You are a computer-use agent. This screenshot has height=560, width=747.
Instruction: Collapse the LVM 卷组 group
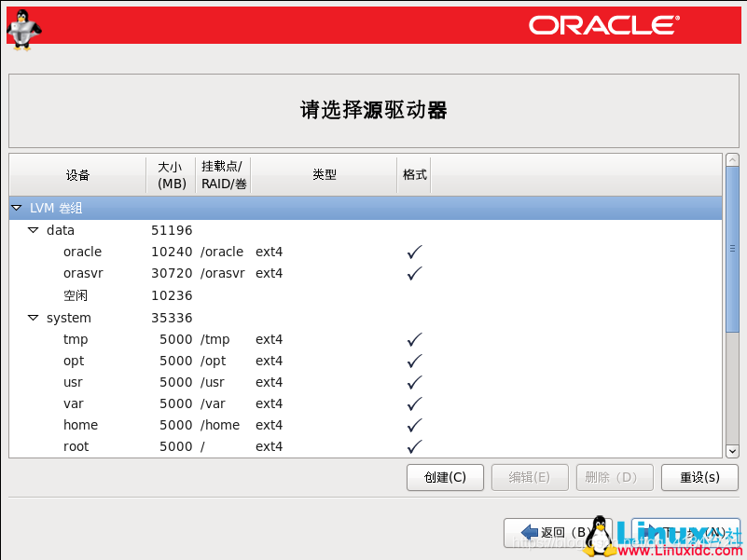pos(17,208)
